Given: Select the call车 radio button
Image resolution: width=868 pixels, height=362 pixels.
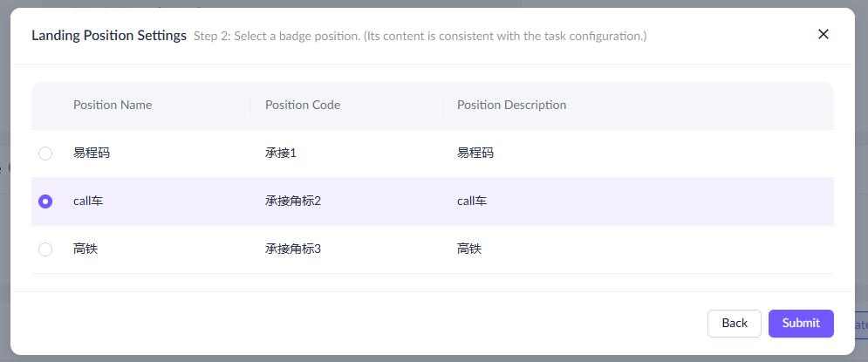Looking at the screenshot, I should (x=45, y=201).
